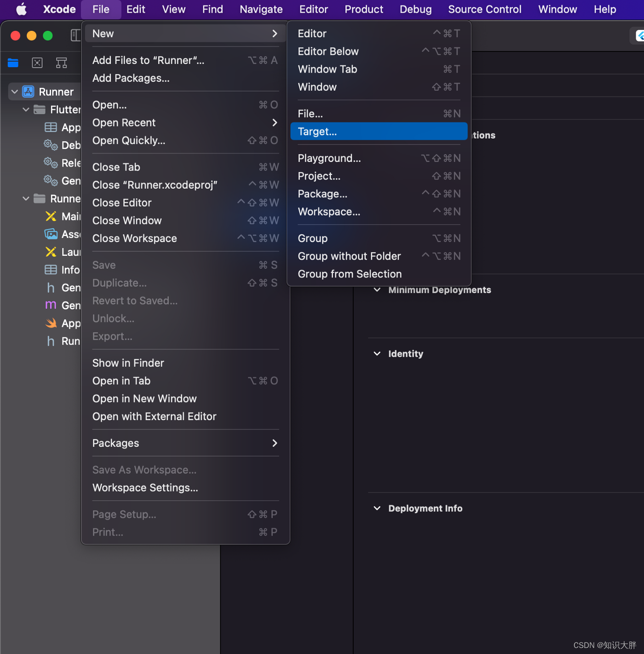This screenshot has height=654, width=644.
Task: Collapse the Flutter group disclosure triangle
Action: (26, 109)
